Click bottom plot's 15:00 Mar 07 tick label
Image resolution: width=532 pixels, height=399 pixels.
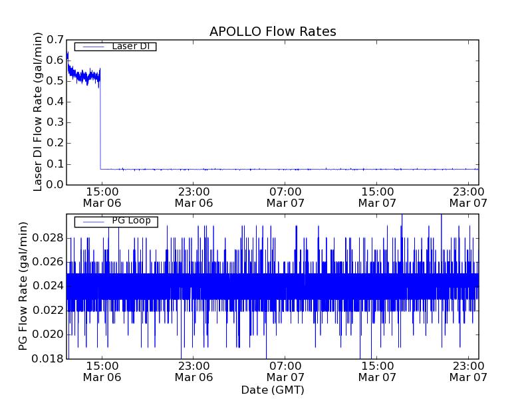click(377, 371)
